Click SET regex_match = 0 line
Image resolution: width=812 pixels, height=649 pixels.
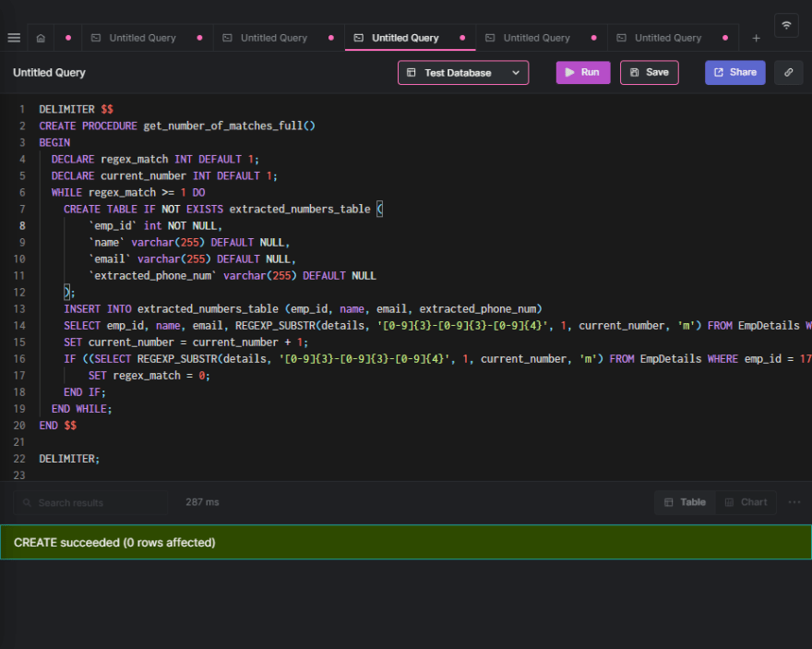click(x=149, y=375)
